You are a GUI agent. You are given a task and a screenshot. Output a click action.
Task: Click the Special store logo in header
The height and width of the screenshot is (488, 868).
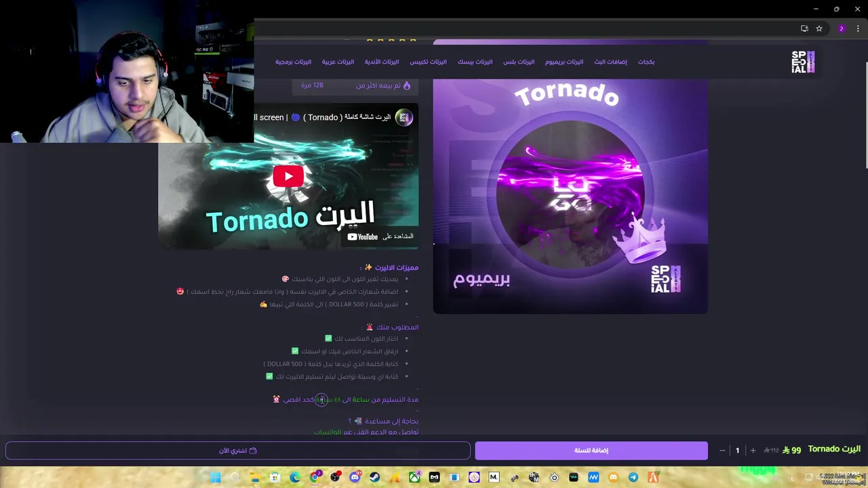pos(803,62)
